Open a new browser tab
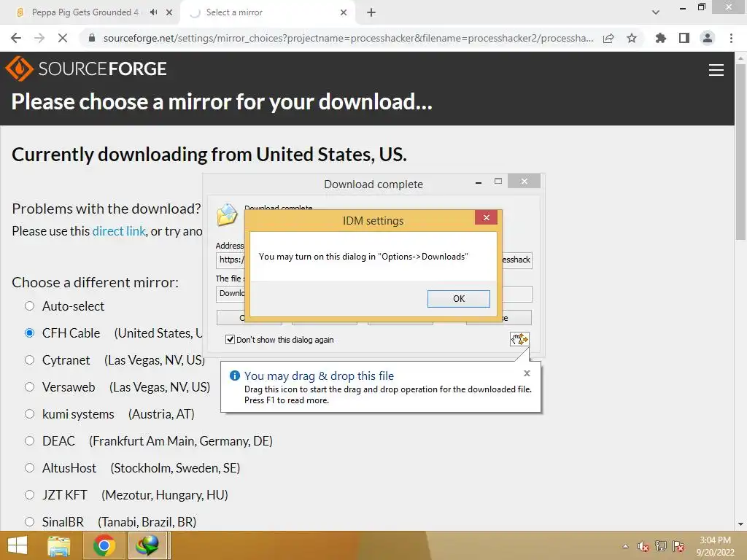Screen dimensions: 747x560 (371, 12)
